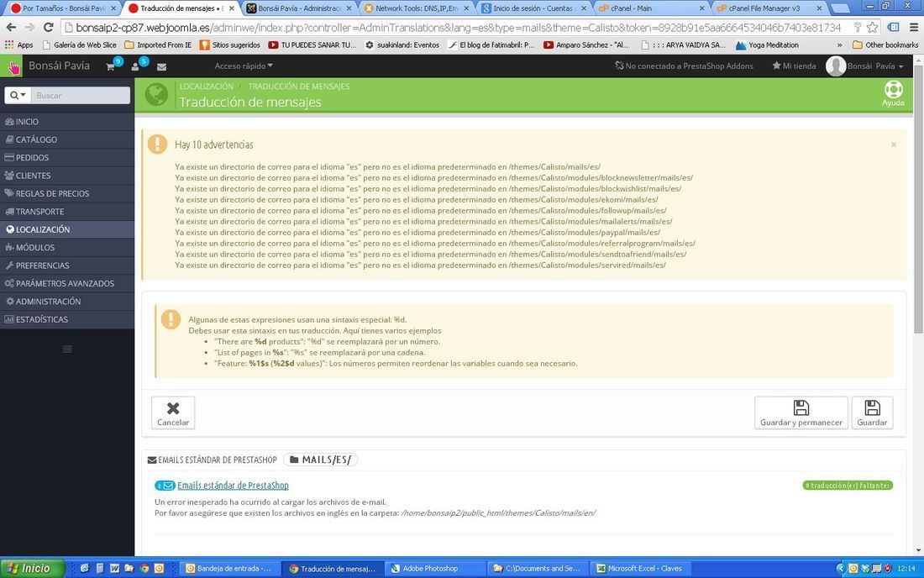Click the traducción(es) faltantes green badge
Image resolution: width=924 pixels, height=578 pixels.
(848, 486)
